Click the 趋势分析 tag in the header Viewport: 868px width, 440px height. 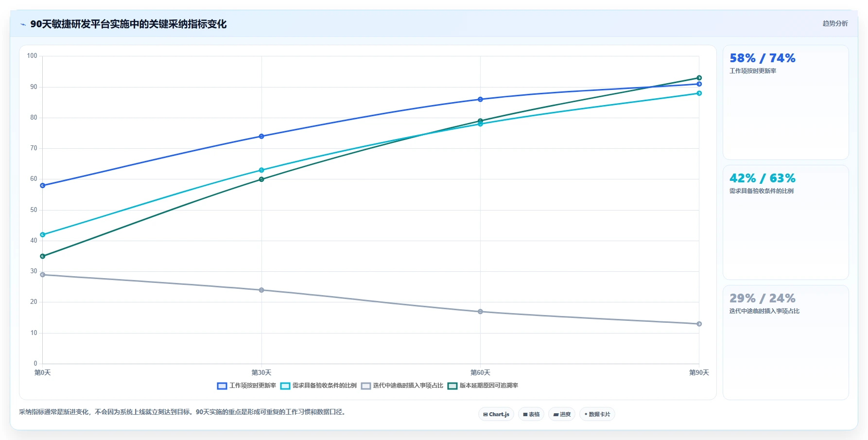click(x=835, y=23)
